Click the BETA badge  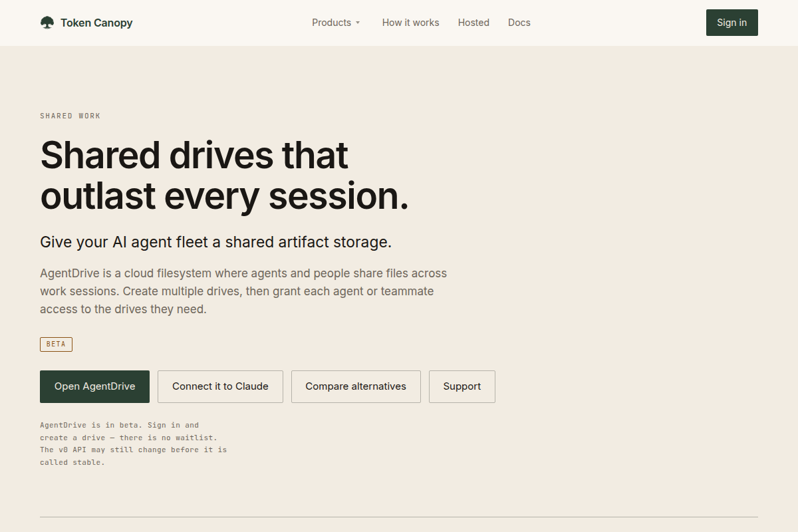(56, 344)
